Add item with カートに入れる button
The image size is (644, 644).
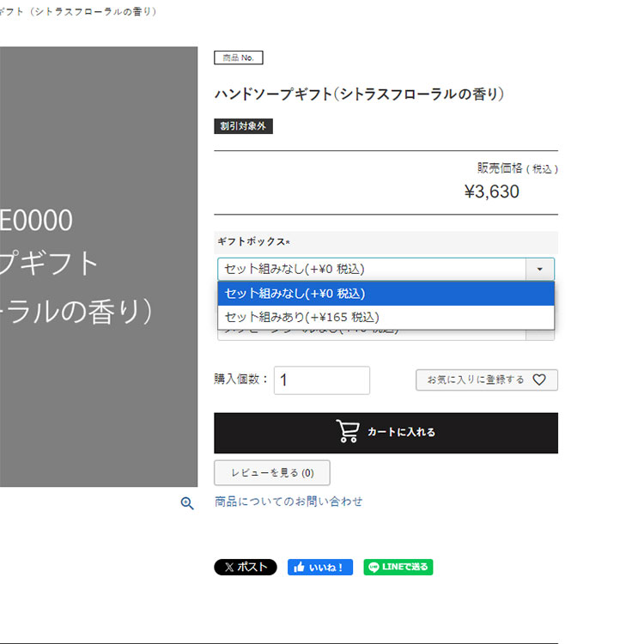click(x=386, y=433)
